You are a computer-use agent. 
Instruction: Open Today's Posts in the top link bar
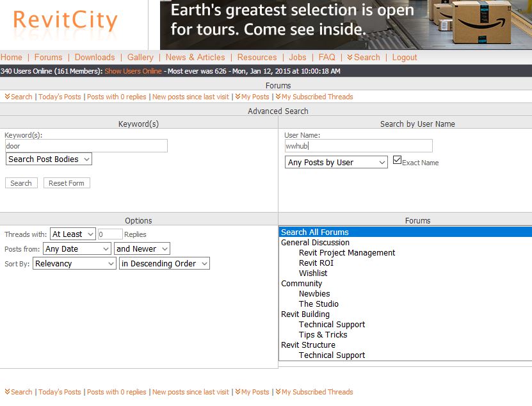click(60, 97)
